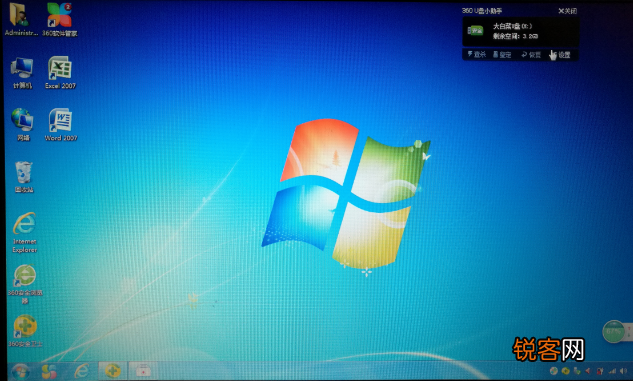
Task: Click the red arrow tray icon
Action: (x=588, y=371)
